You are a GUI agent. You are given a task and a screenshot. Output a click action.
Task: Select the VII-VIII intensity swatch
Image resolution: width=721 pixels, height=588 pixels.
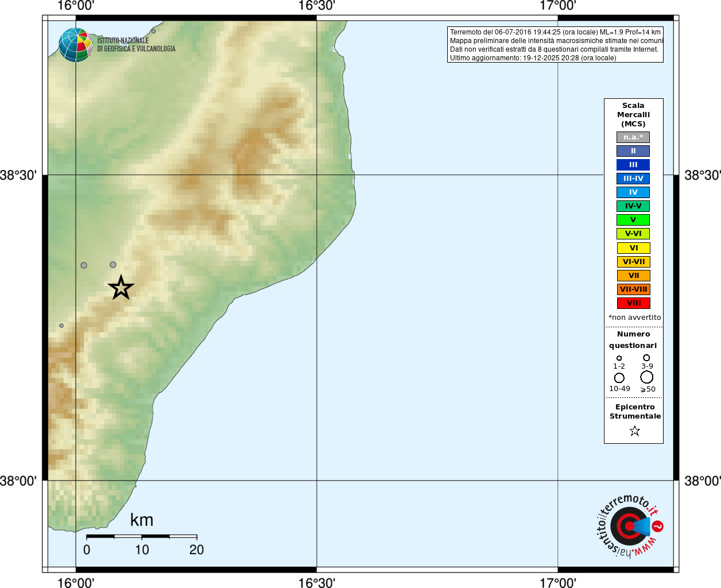click(634, 289)
